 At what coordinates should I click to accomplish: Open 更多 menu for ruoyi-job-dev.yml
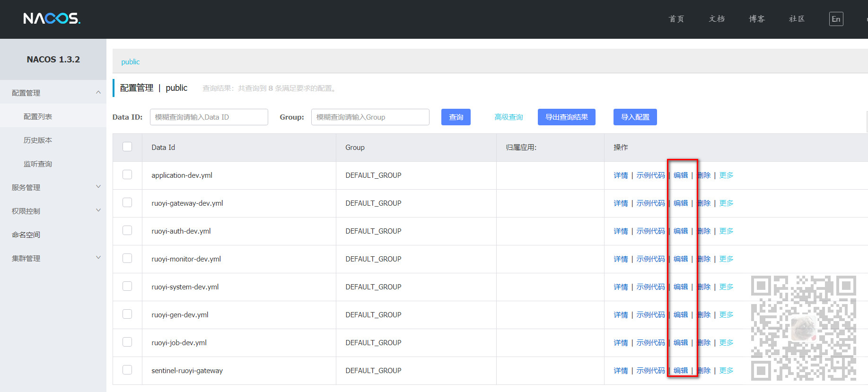pos(726,343)
